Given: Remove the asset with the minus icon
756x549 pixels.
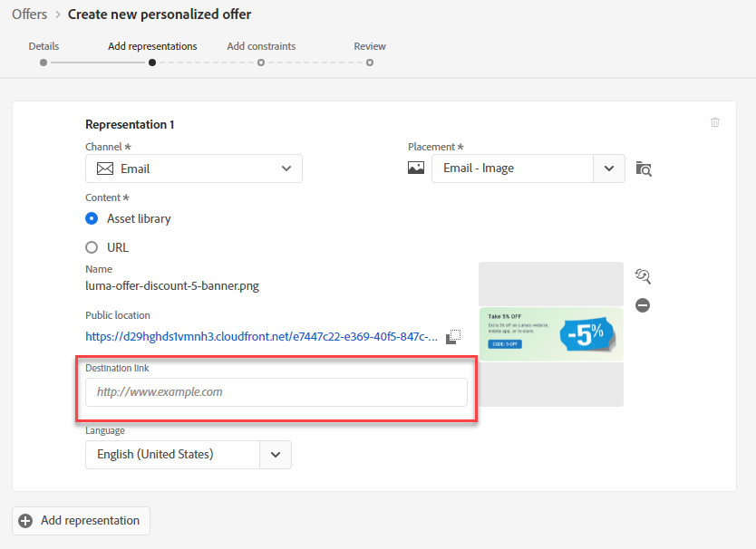Looking at the screenshot, I should tap(642, 305).
